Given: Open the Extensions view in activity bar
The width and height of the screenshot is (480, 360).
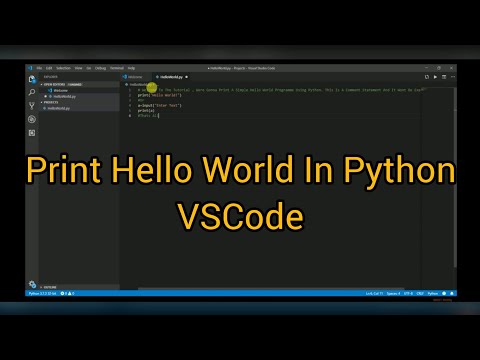Looking at the screenshot, I should click(x=32, y=133).
